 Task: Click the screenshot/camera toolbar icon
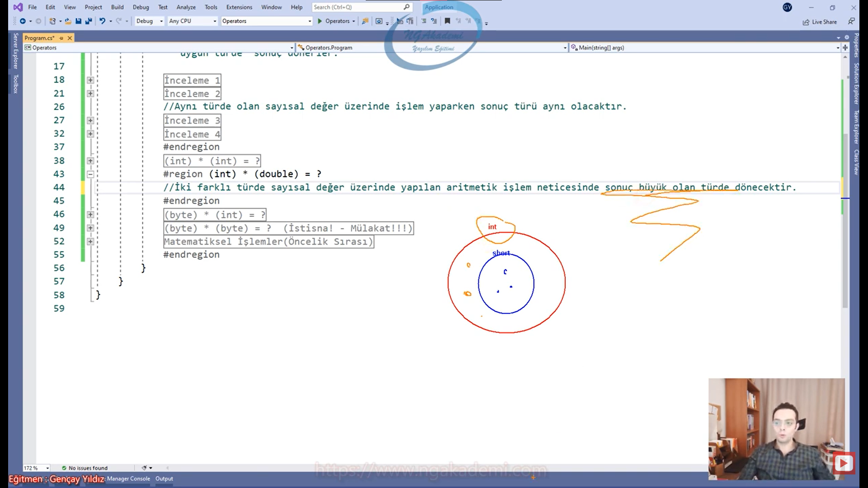click(x=379, y=21)
